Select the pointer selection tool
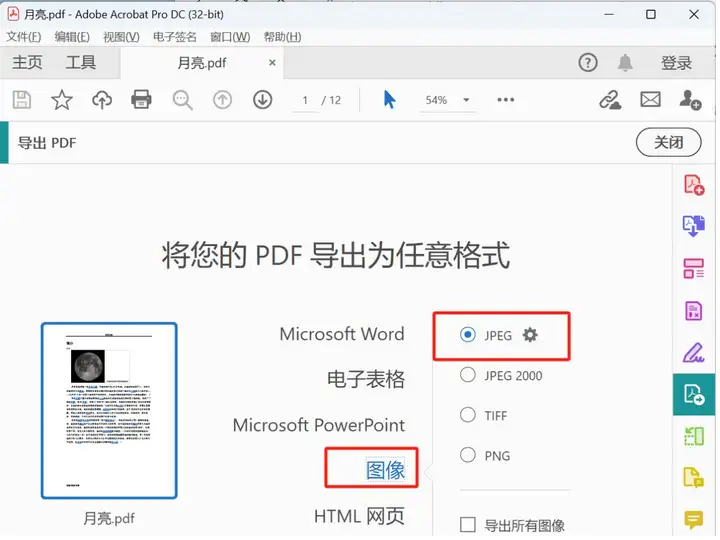Viewport: 720px width, 540px height. 389,100
